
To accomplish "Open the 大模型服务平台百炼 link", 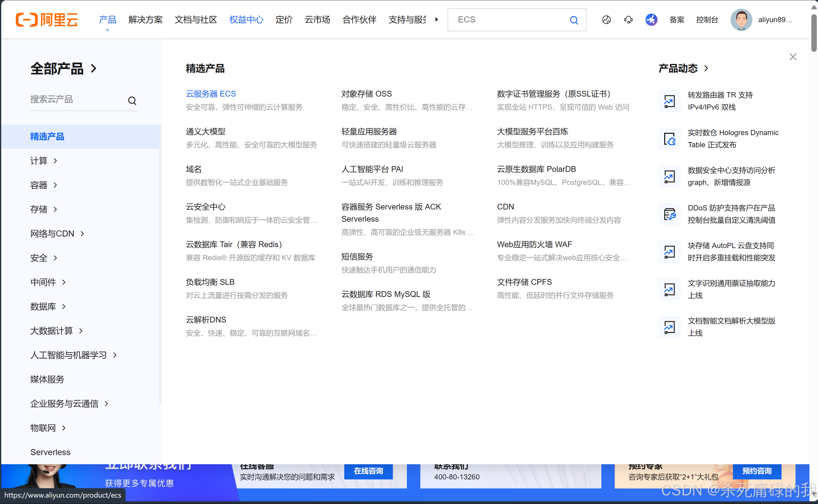I will [532, 132].
